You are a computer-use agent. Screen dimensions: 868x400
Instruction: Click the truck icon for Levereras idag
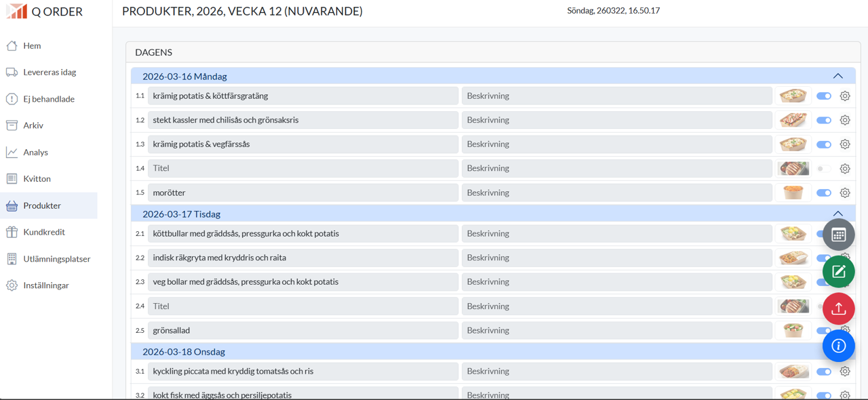(x=12, y=72)
